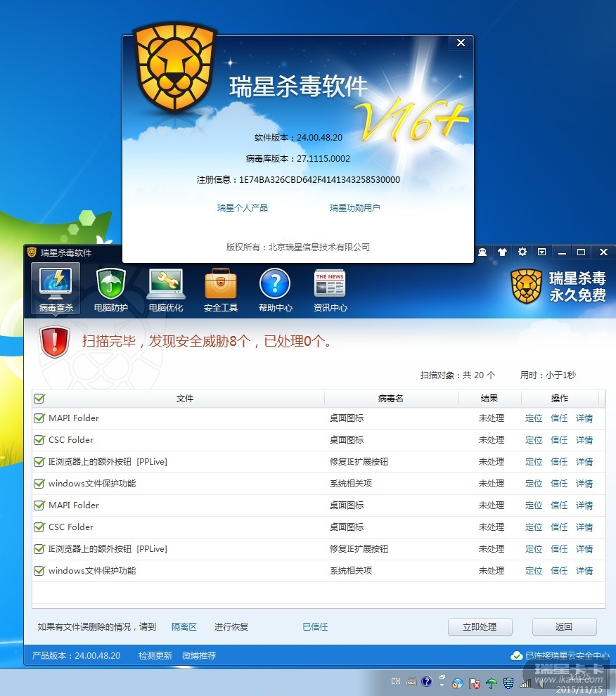Click the 返回 back button
The width and height of the screenshot is (616, 696).
[564, 627]
